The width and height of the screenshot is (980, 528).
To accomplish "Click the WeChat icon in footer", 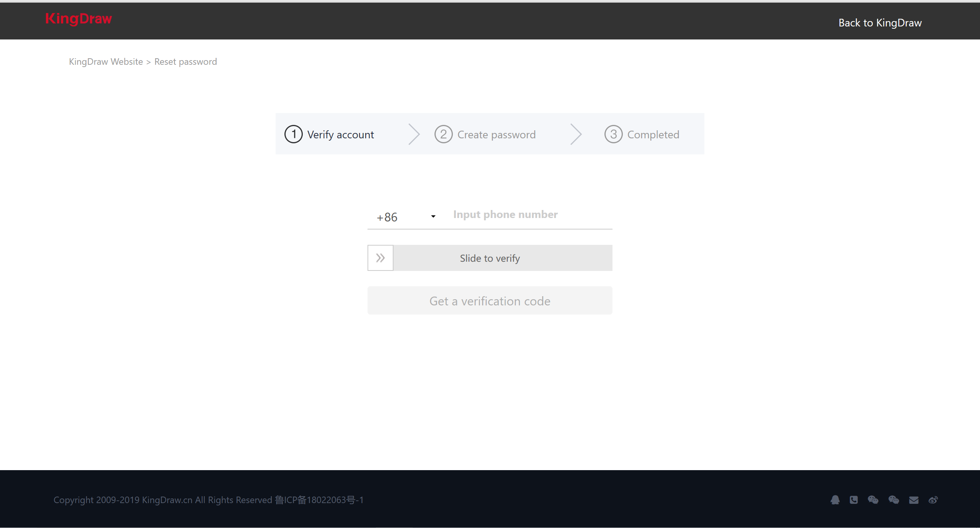I will [x=874, y=499].
